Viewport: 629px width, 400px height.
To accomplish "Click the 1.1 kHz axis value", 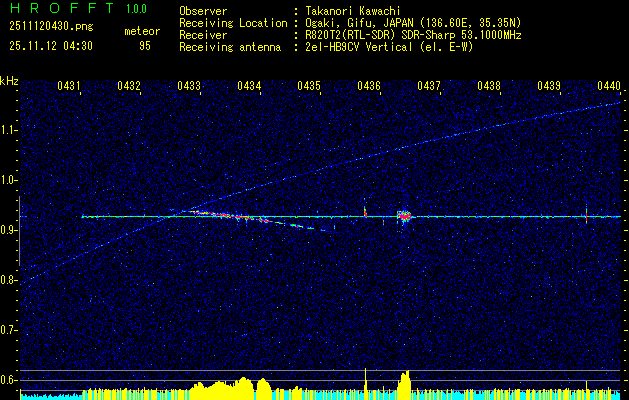I will click(x=9, y=130).
